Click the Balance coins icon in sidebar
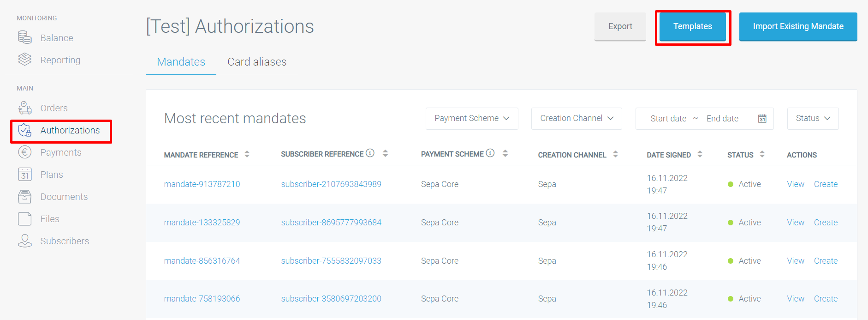This screenshot has width=868, height=320. click(x=25, y=37)
